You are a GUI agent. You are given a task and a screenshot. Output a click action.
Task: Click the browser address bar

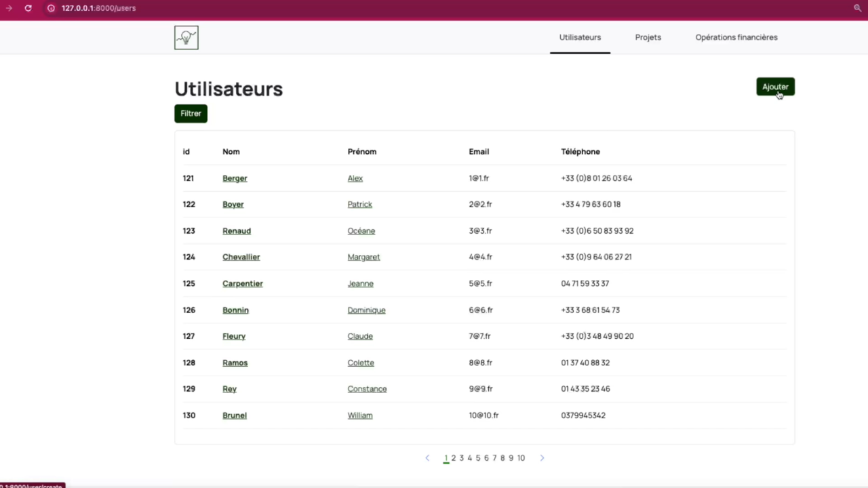coord(98,8)
